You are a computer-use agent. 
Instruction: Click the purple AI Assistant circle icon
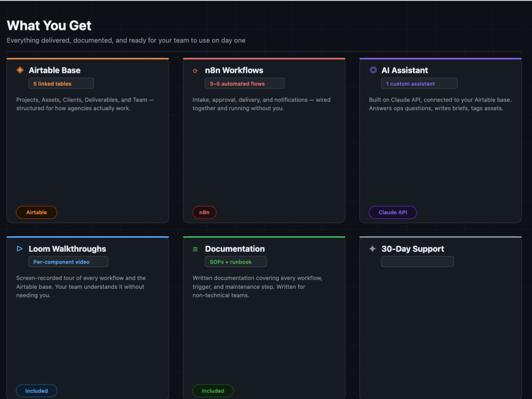coord(373,70)
